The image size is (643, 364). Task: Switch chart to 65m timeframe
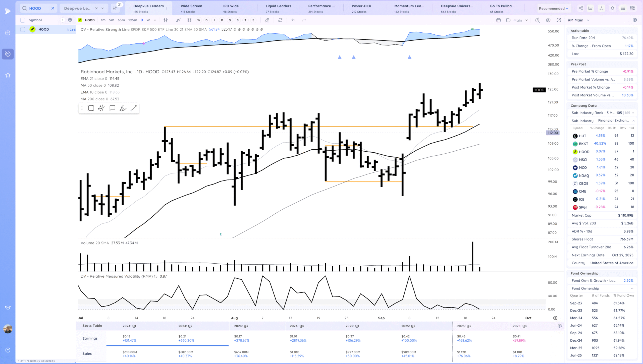[121, 20]
